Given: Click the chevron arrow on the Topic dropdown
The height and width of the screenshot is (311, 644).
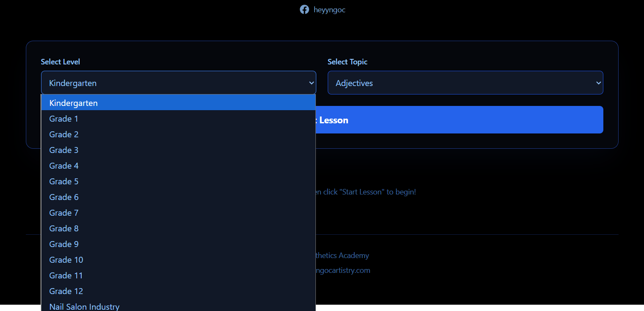Looking at the screenshot, I should (598, 83).
